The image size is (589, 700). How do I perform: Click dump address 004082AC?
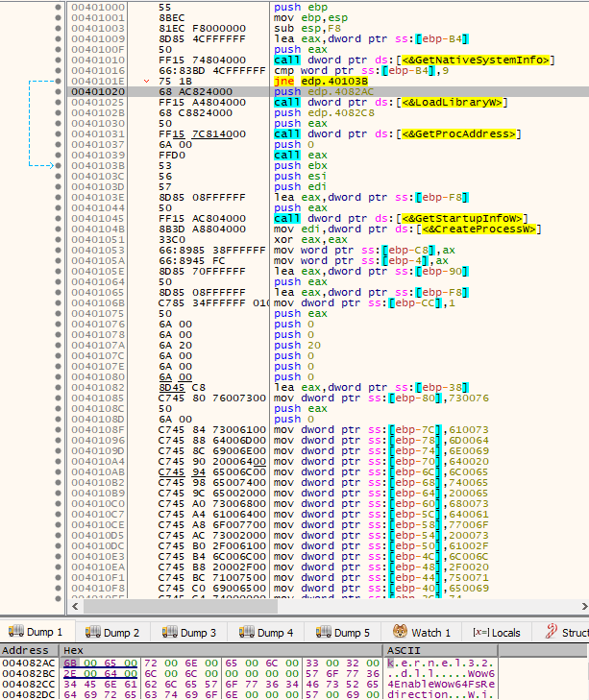coord(29,663)
